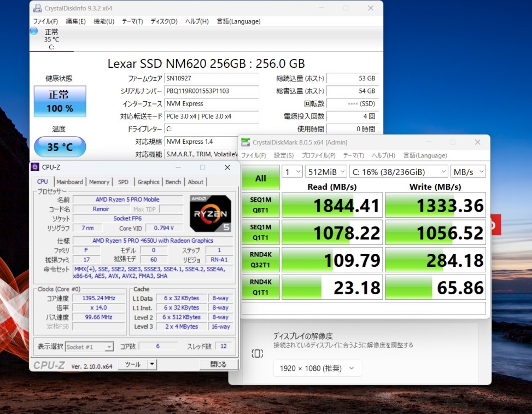Click the 1333.36 sequential write result
The height and width of the screenshot is (414, 532).
[x=435, y=205]
